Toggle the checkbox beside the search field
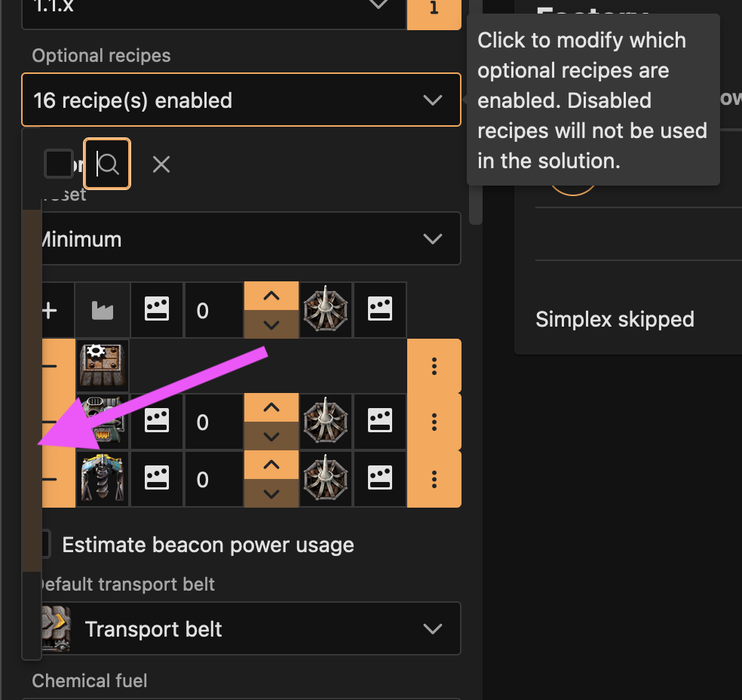The width and height of the screenshot is (742, 700). click(x=59, y=163)
